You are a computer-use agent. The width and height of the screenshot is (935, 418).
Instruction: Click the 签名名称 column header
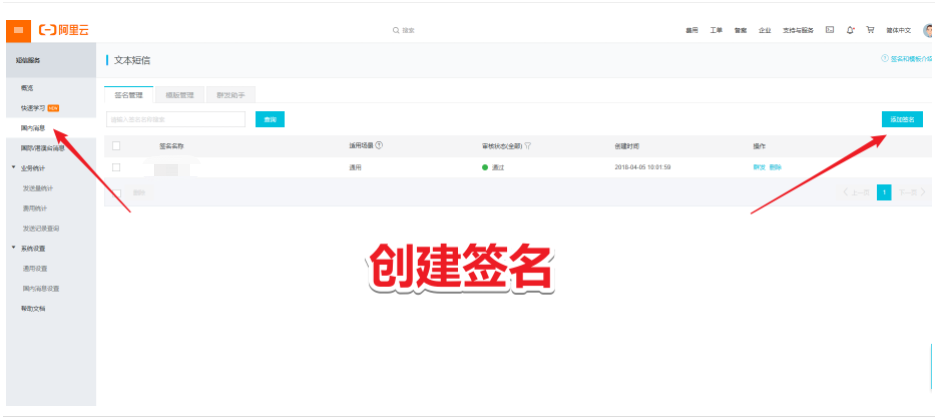click(x=172, y=146)
